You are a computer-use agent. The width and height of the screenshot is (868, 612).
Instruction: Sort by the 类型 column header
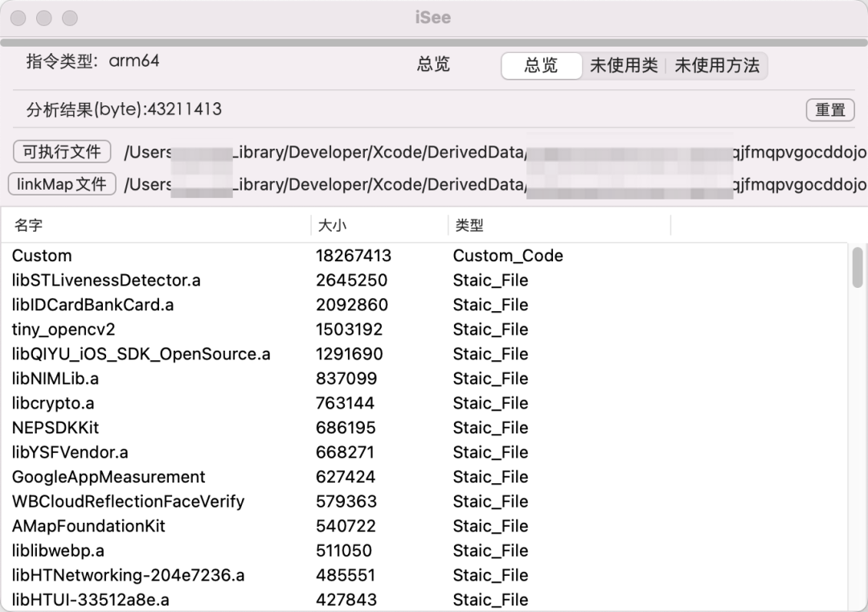click(x=559, y=225)
